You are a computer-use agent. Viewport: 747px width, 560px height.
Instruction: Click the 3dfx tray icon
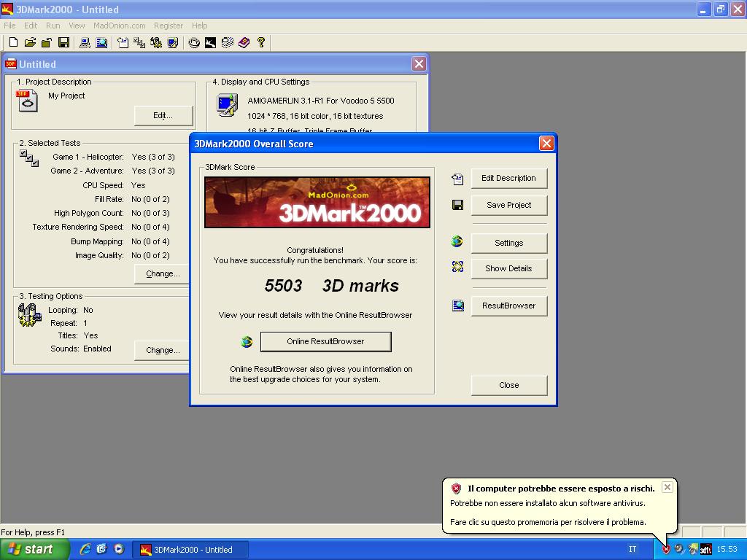coord(705,550)
